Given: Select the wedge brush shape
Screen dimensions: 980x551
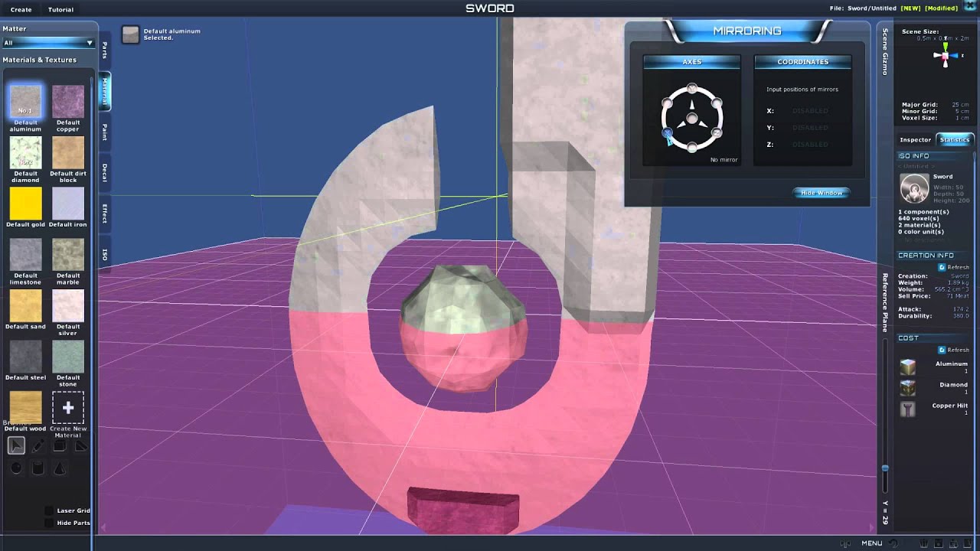Looking at the screenshot, I should coord(80,445).
